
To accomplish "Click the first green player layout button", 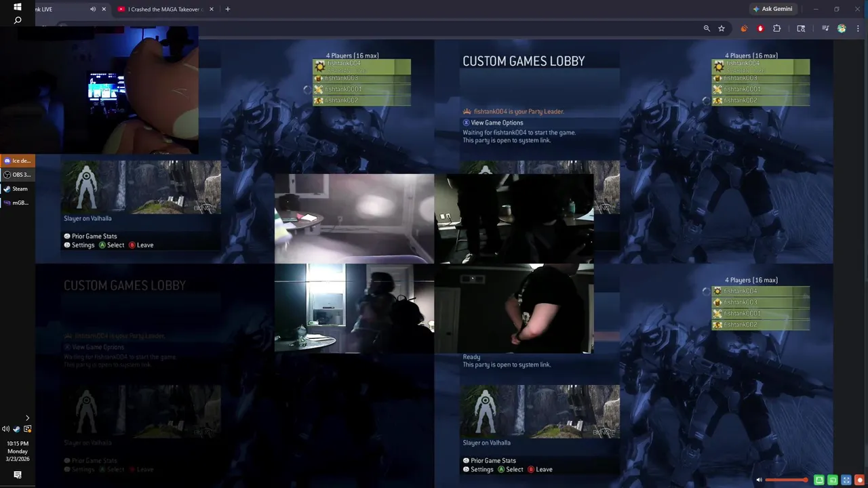I will tap(819, 480).
